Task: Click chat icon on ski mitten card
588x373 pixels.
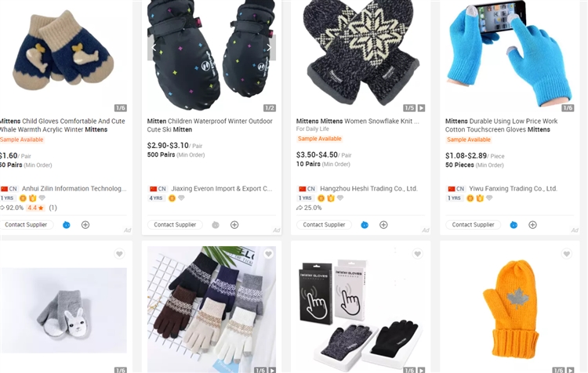Action: pyautogui.click(x=216, y=225)
